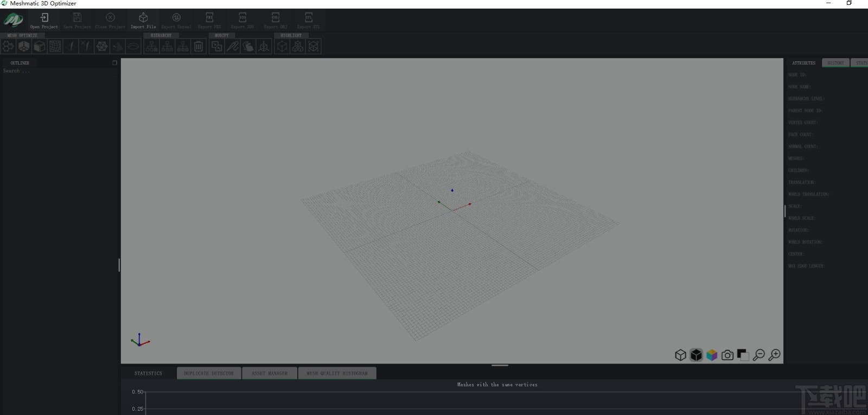868x415 pixels.
Task: Click the Outliner search field
Action: pyautogui.click(x=60, y=71)
